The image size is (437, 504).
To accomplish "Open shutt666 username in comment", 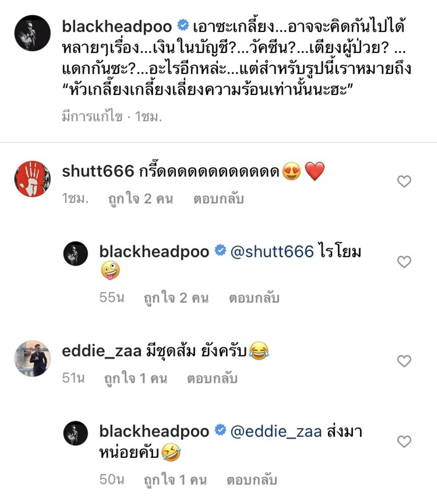I will coord(98,171).
